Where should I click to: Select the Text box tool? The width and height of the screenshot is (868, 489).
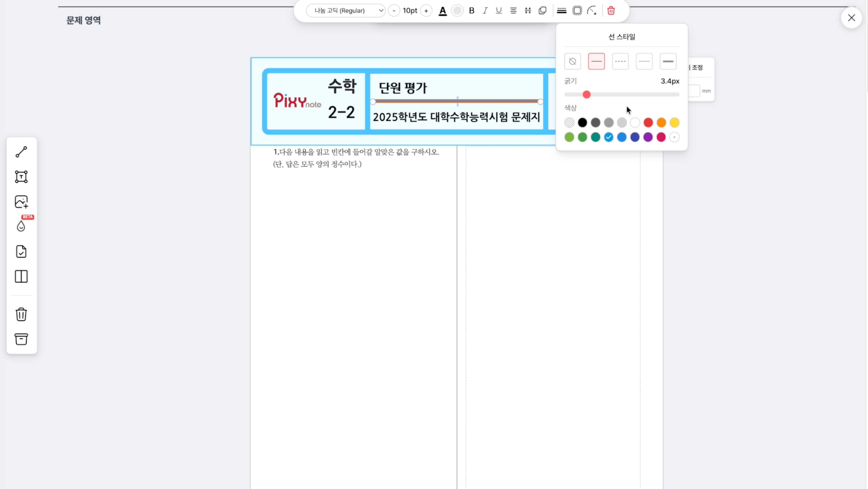pyautogui.click(x=21, y=177)
